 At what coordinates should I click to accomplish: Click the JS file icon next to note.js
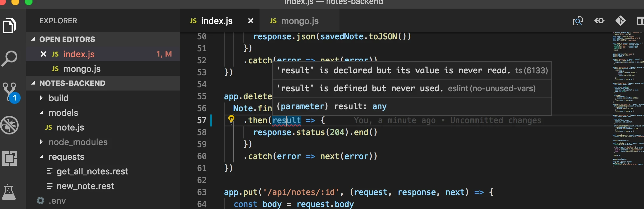pyautogui.click(x=49, y=127)
